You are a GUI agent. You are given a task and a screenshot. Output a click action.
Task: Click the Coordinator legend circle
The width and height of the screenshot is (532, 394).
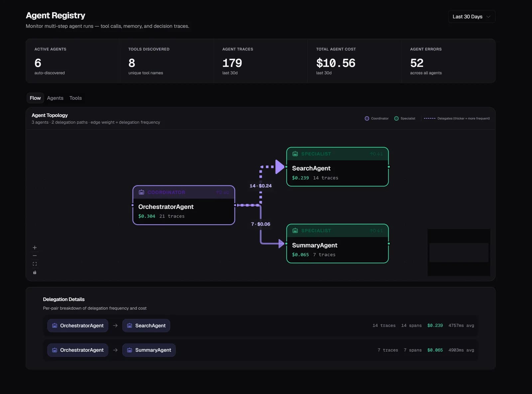click(x=367, y=119)
